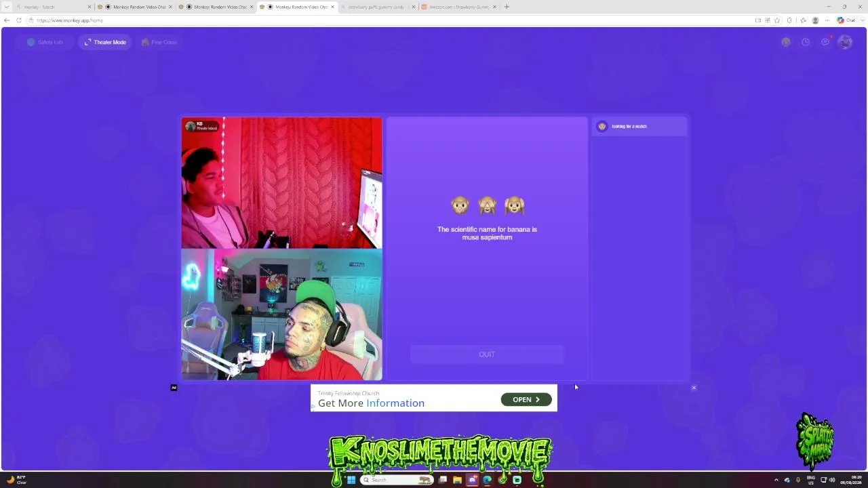
Task: Open browser settings and more menu
Action: pos(827,20)
